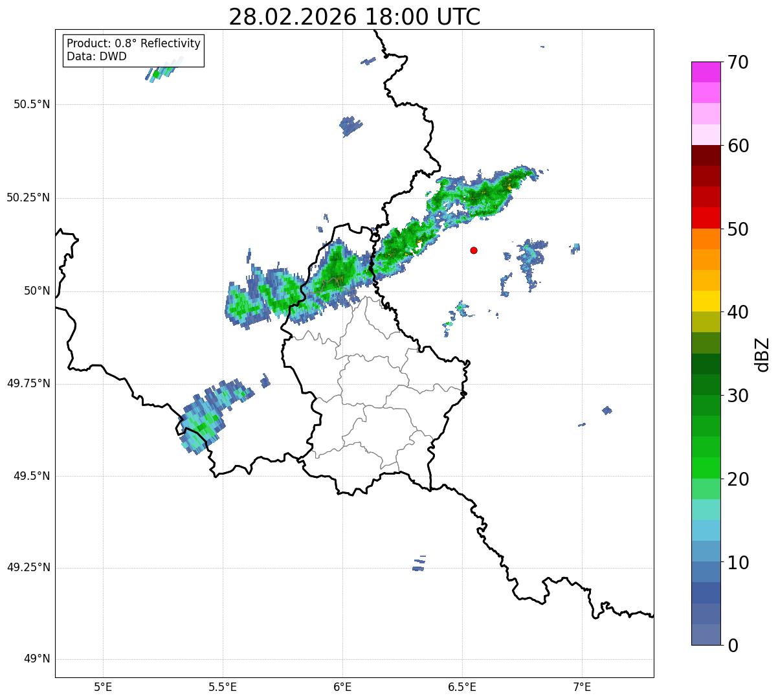Click the colorbar tick label 60
Image resolution: width=778 pixels, height=700 pixels.
738,146
